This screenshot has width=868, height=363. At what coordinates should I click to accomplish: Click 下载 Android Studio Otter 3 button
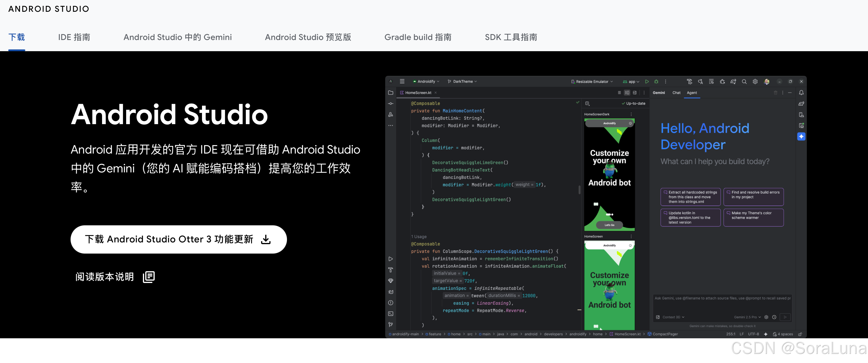(x=178, y=239)
